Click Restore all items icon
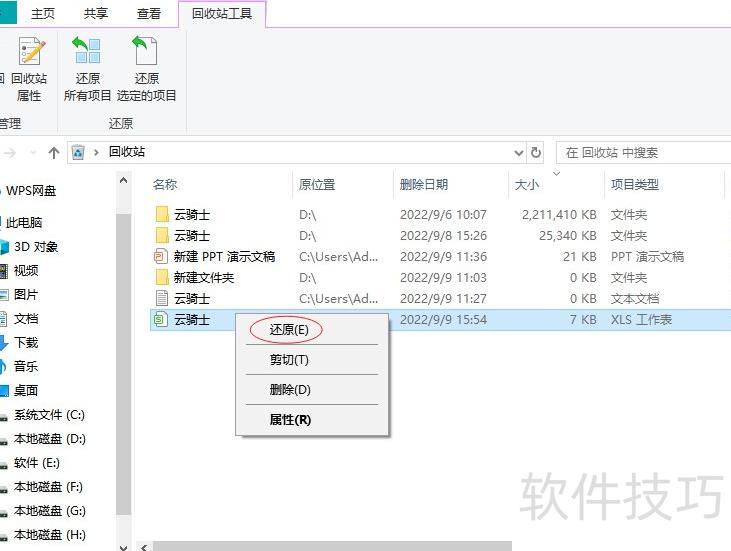731x551 pixels. coord(87,50)
